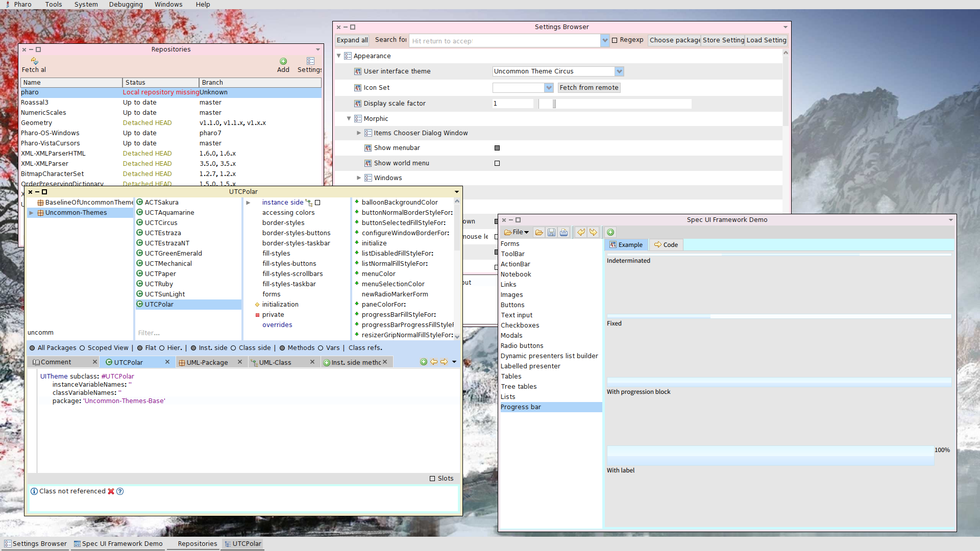Open the File dropdown in Spec demo

pyautogui.click(x=517, y=233)
